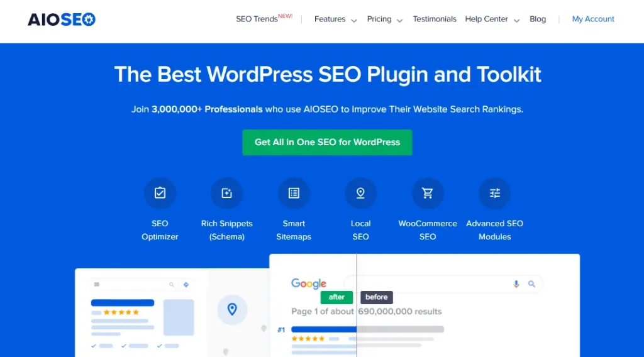Click the green after label
644x357 pixels.
point(336,297)
